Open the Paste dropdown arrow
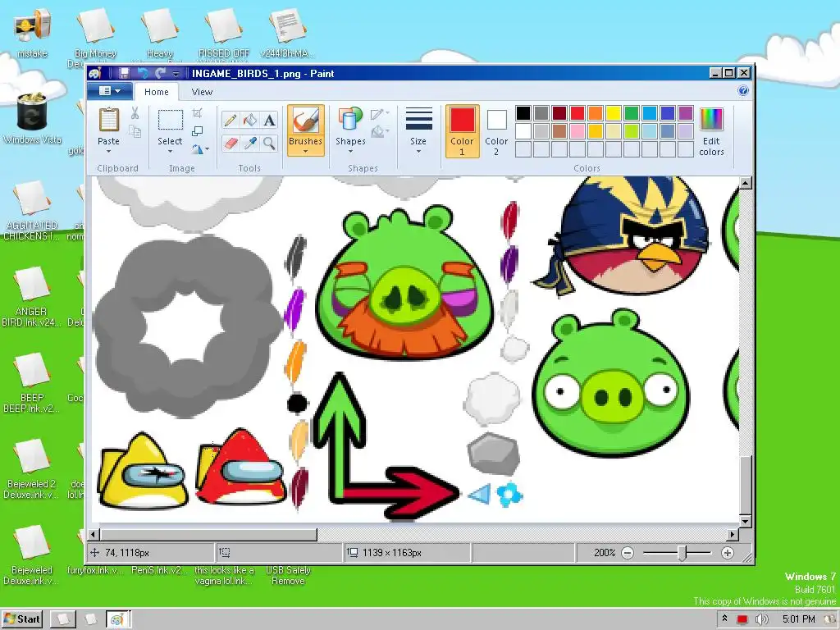Image resolution: width=840 pixels, height=630 pixels. 109,152
